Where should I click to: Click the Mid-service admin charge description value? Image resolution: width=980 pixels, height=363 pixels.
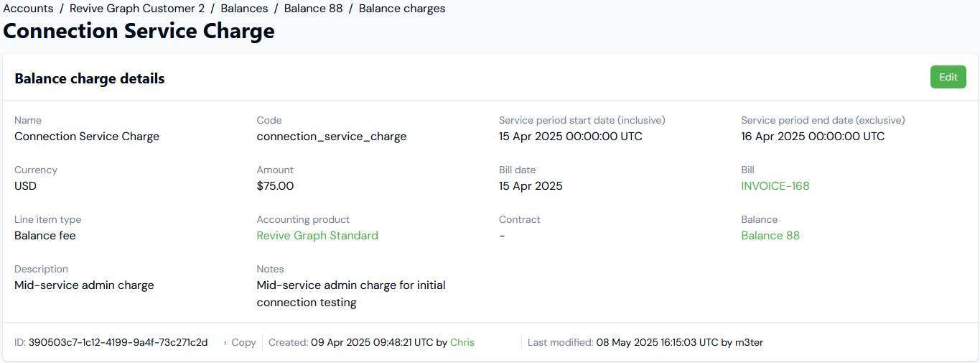[84, 285]
